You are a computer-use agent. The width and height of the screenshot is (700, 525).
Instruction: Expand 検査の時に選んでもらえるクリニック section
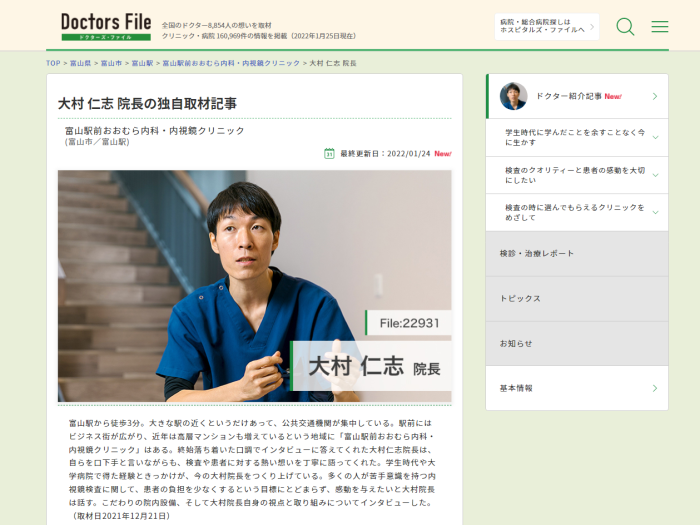(577, 212)
